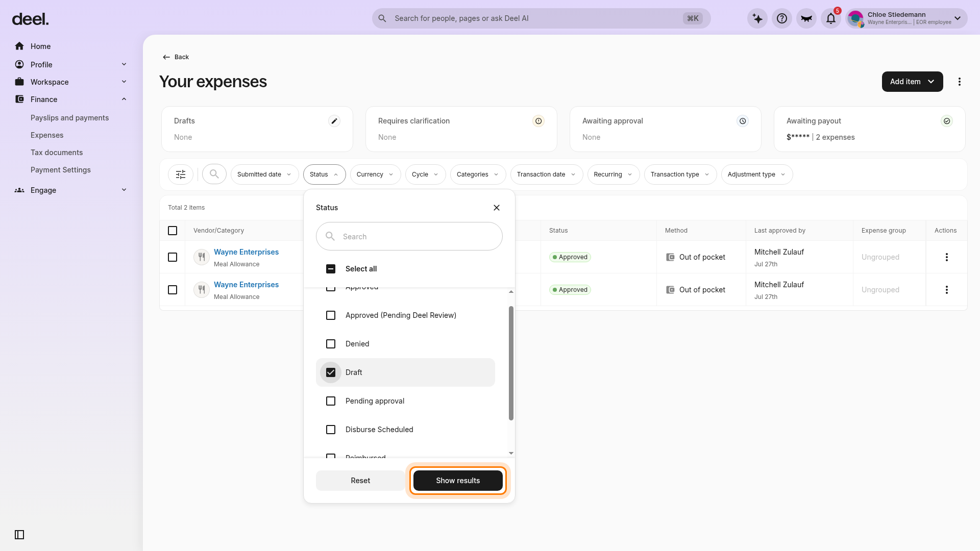This screenshot has width=980, height=551.
Task: Open the Adjustment type filter dropdown
Action: [x=756, y=174]
